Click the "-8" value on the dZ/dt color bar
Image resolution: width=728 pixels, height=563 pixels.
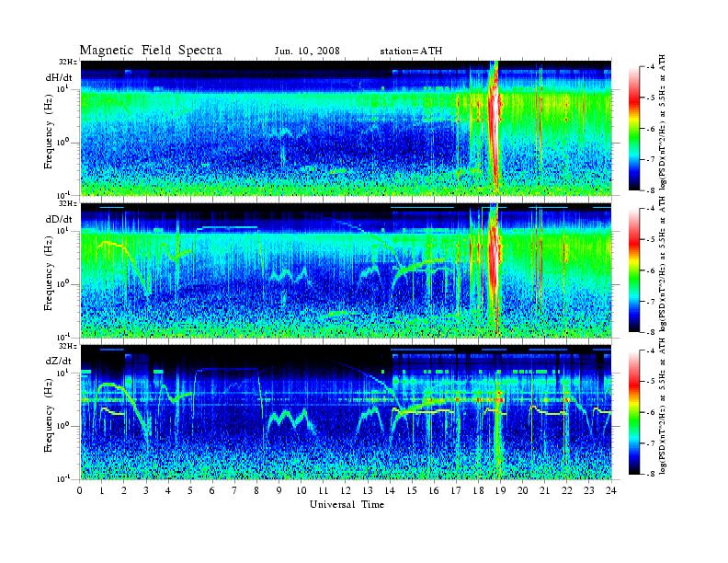click(651, 474)
